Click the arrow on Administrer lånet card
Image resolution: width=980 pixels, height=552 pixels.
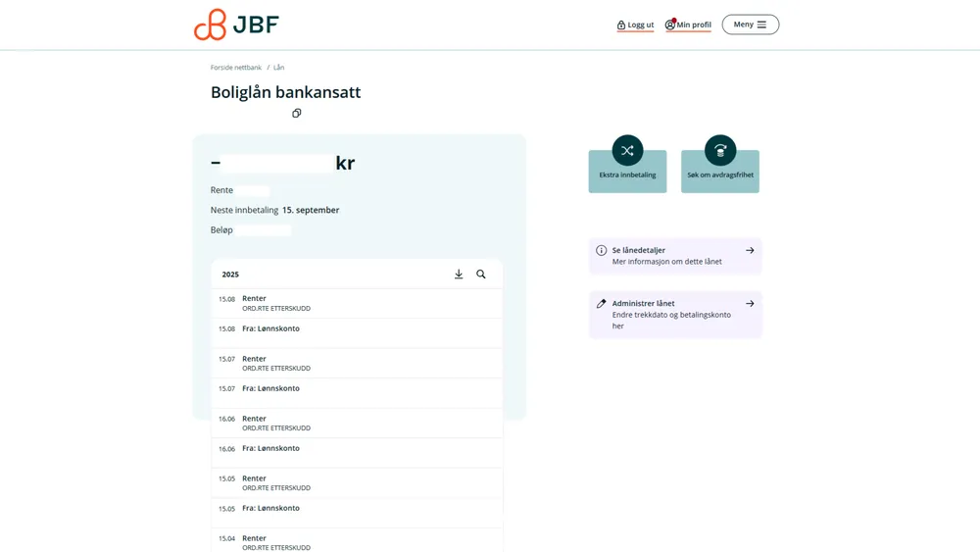750,304
